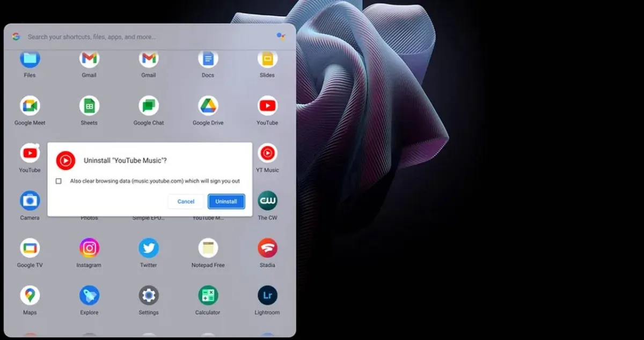644x340 pixels.
Task: Click the "Photos" label below the dialog
Action: tap(89, 218)
